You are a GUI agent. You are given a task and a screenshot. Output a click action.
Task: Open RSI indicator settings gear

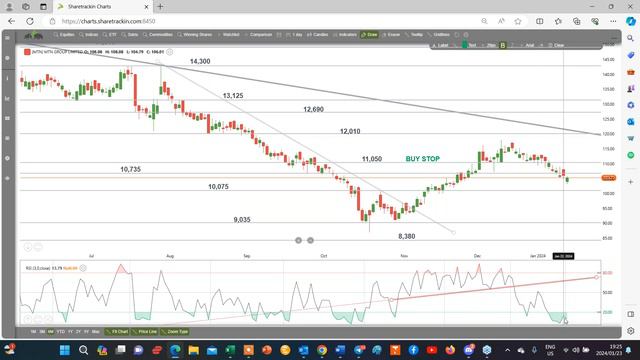coord(83,268)
